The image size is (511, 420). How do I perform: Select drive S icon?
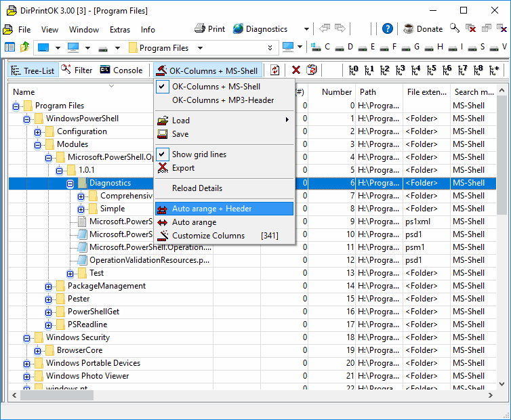(x=472, y=48)
